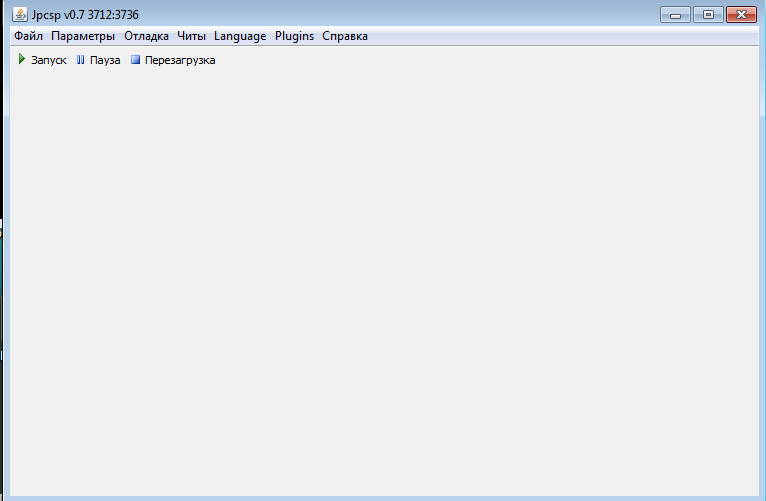Click the Запуск button label
This screenshot has height=501, width=766.
pyautogui.click(x=49, y=60)
